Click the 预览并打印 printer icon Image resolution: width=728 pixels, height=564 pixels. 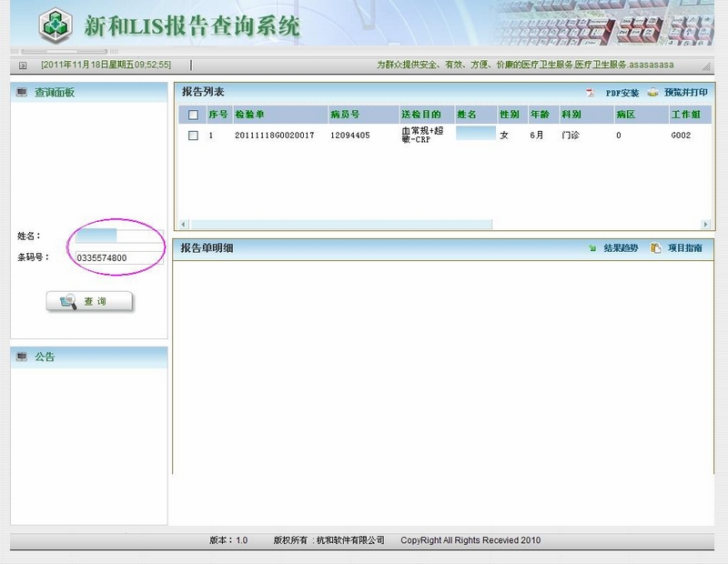[x=652, y=93]
